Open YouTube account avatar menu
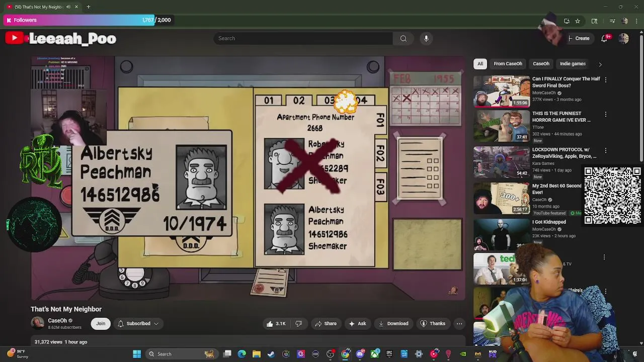This screenshot has width=644, height=362. (624, 38)
